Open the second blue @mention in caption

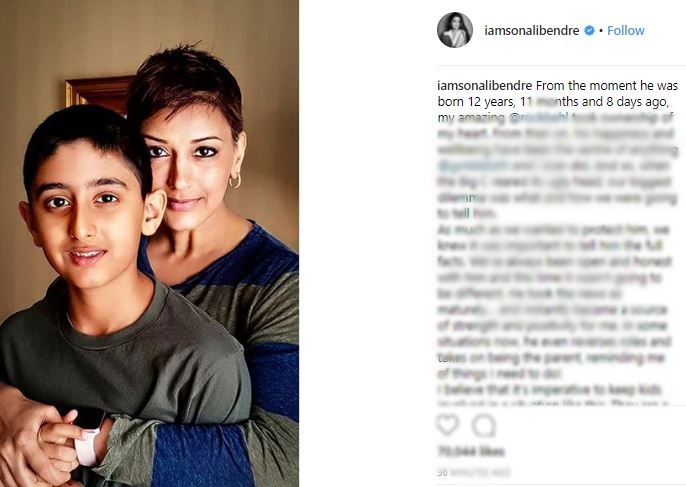473,165
